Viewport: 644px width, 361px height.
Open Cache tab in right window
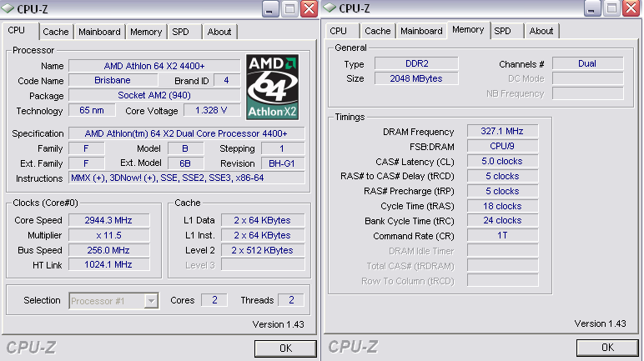click(x=377, y=31)
